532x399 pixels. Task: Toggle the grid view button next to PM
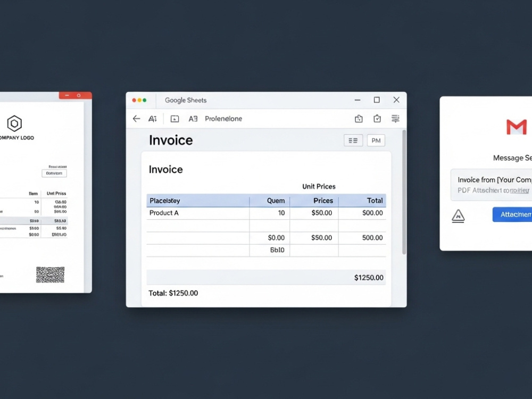tap(353, 140)
